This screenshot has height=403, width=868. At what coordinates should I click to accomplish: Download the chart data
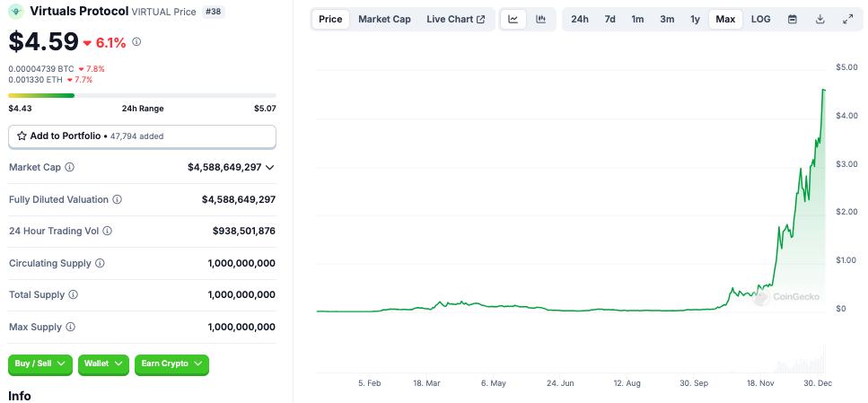pos(820,19)
